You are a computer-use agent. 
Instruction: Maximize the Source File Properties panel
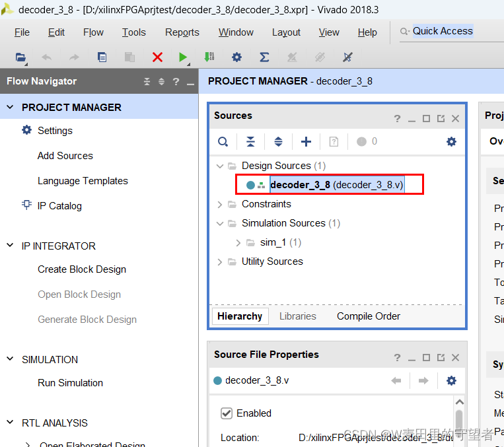(426, 358)
